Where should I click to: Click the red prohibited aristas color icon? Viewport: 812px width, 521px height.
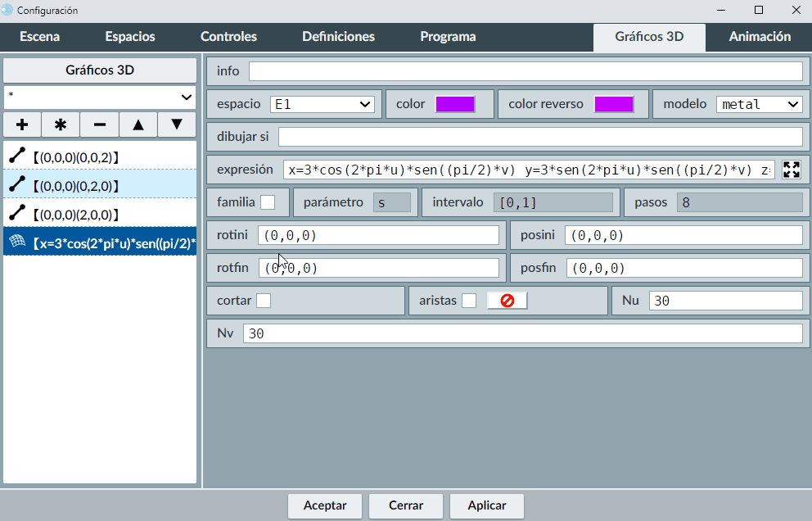pos(507,301)
